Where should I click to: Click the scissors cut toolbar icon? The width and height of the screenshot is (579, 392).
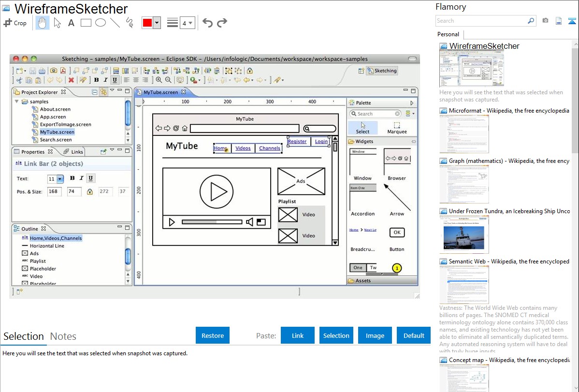pos(19,80)
